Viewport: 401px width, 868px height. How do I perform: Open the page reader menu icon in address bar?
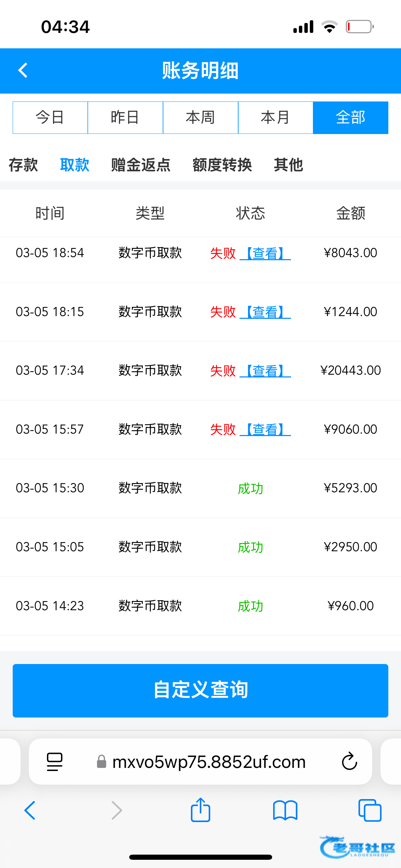pyautogui.click(x=55, y=761)
